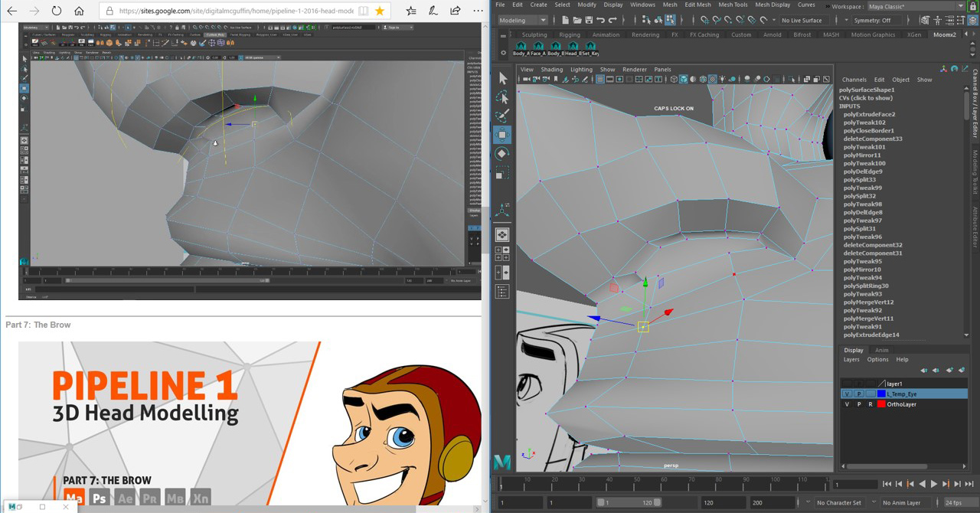Open the No Anim Layer dropdown

[x=906, y=503]
